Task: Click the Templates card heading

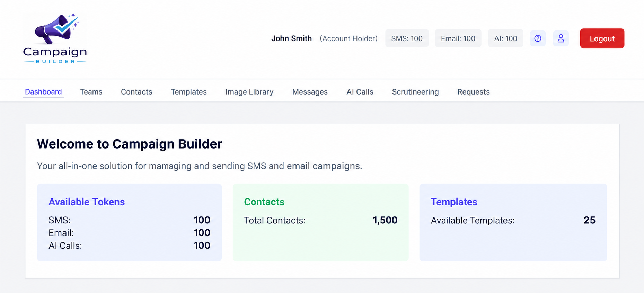Action: [454, 202]
